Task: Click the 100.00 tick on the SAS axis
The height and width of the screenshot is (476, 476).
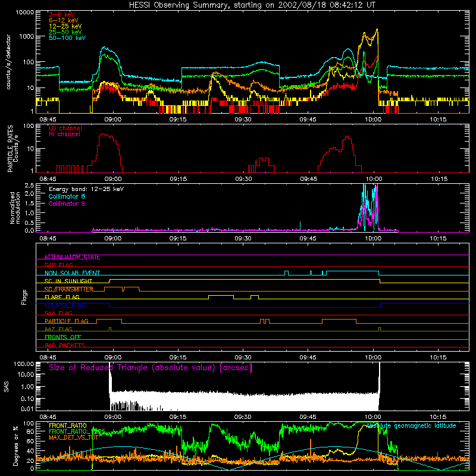Action: pos(24,364)
